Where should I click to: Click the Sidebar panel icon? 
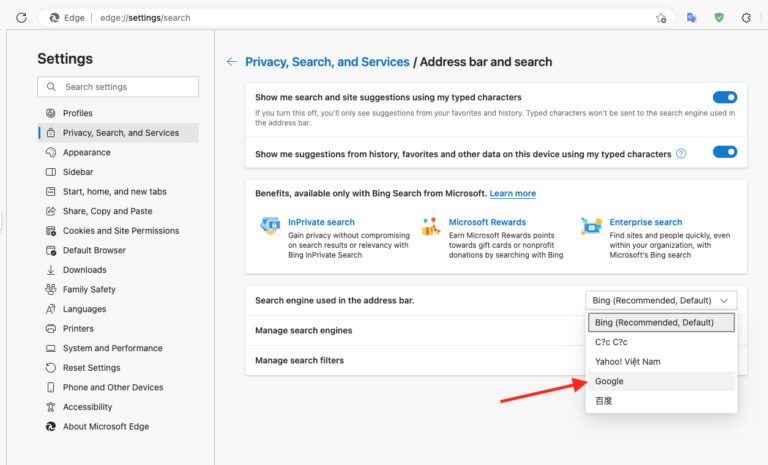[50, 172]
